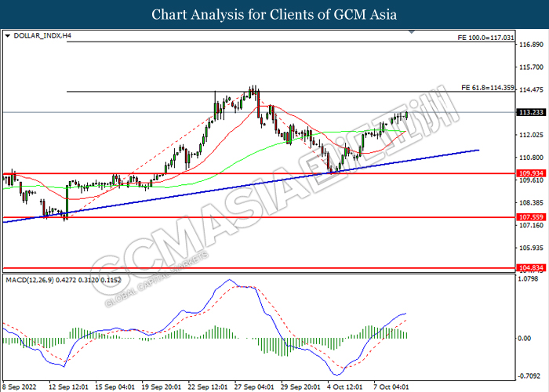Image resolution: width=549 pixels, height=392 pixels.
Task: Click the 109.934 red price level tag
Action: [x=531, y=173]
